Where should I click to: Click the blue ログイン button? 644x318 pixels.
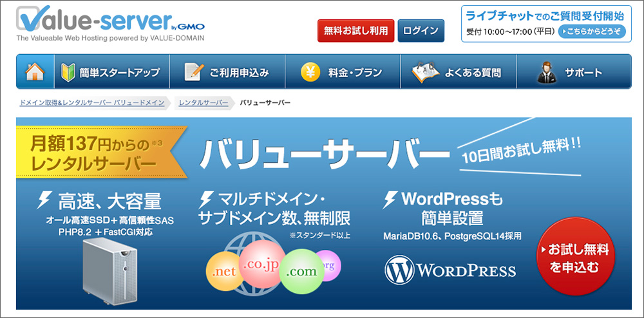click(x=421, y=31)
